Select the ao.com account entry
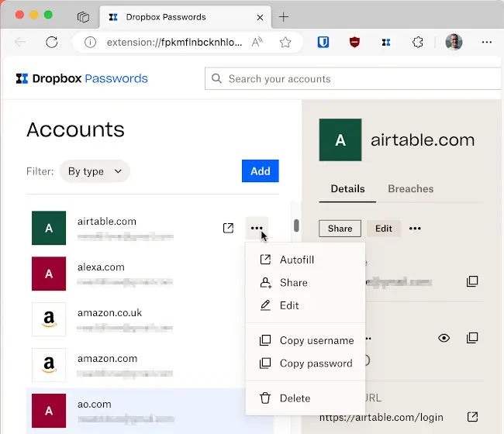This screenshot has width=504, height=434. pyautogui.click(x=150, y=411)
